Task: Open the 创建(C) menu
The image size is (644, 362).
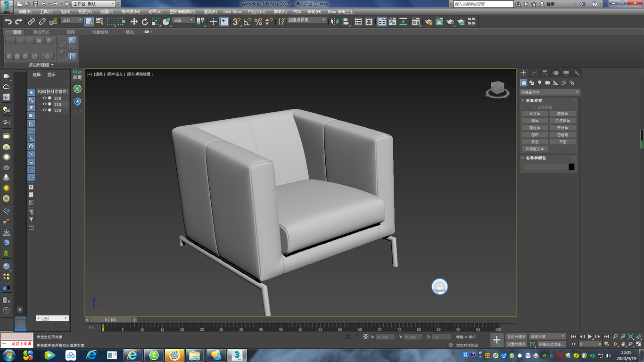Action: point(107,12)
